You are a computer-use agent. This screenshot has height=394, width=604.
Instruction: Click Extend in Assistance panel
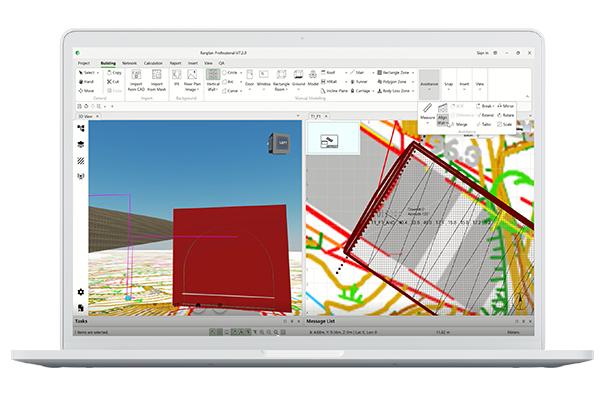click(485, 115)
